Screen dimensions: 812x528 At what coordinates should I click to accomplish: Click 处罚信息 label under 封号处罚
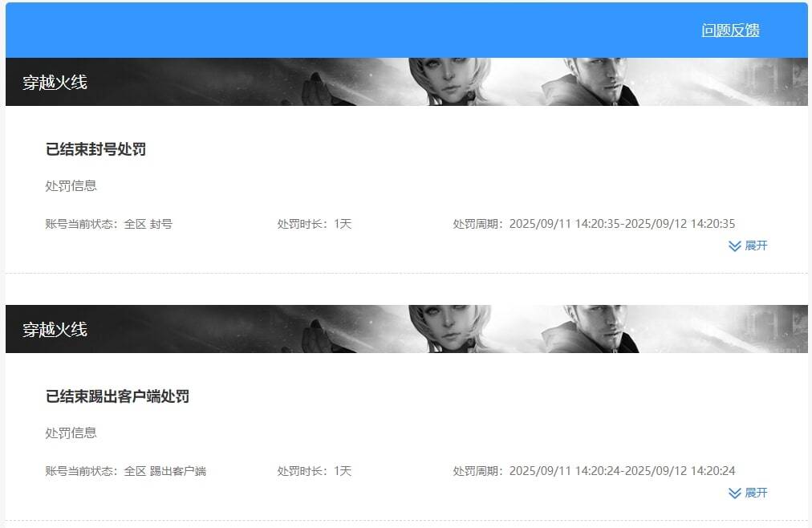pyautogui.click(x=71, y=186)
